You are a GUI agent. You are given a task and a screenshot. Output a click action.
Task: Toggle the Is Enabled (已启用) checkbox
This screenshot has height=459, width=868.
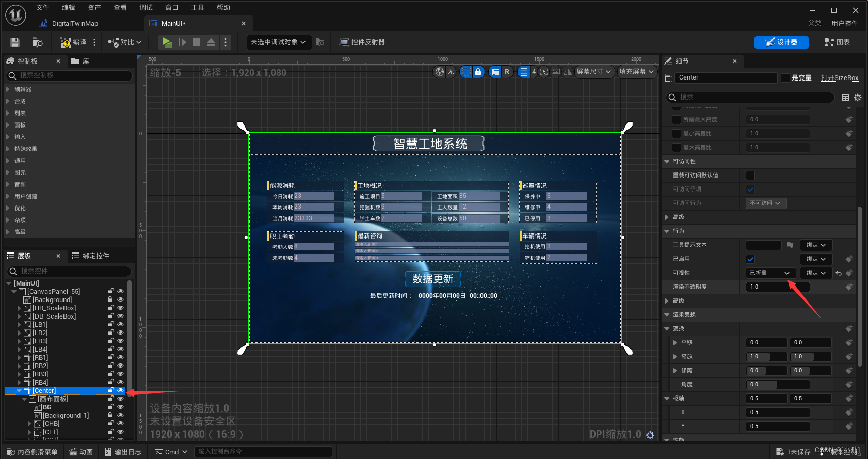pyautogui.click(x=750, y=259)
